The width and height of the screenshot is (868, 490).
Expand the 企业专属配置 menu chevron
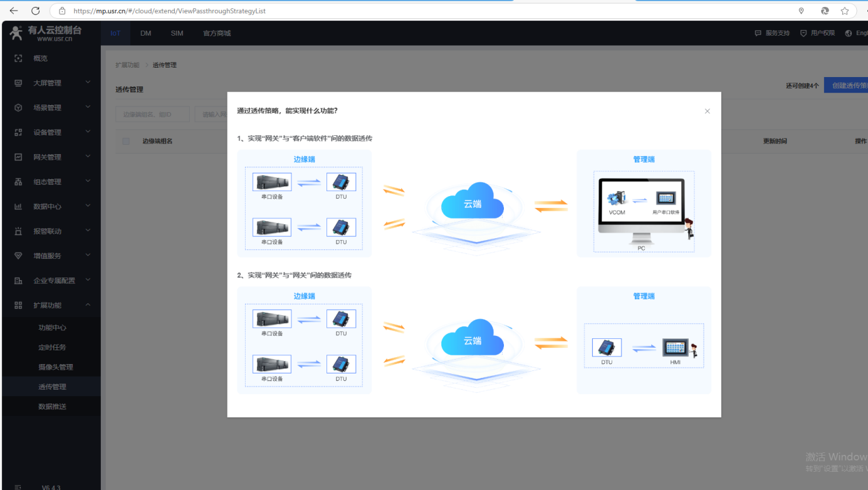tap(88, 280)
